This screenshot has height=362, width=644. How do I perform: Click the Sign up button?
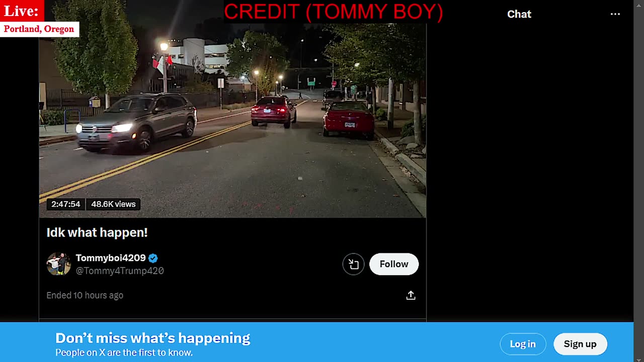(x=580, y=344)
